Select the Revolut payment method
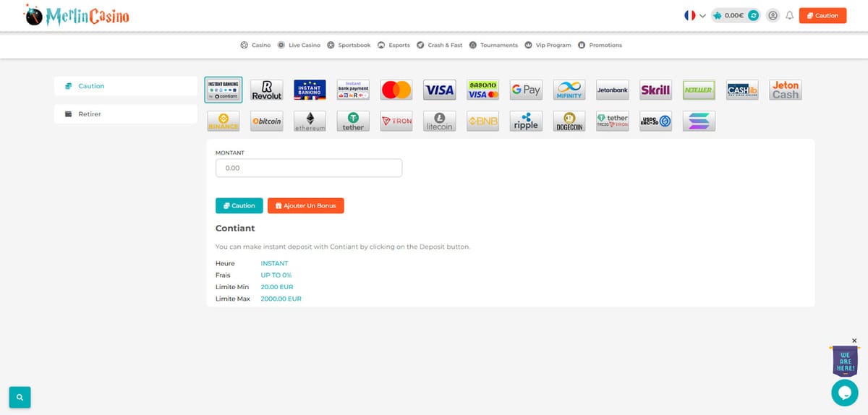Viewport: 868px width, 415px height. pos(266,90)
